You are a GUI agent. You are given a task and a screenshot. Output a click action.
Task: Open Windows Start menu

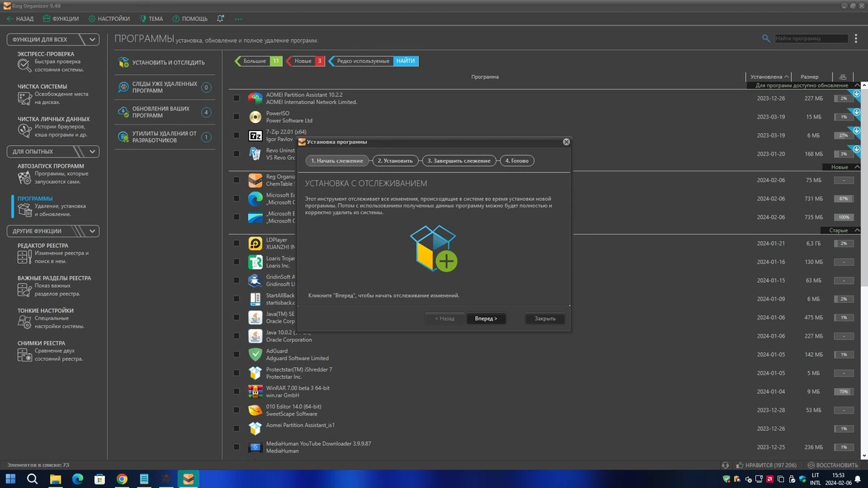pyautogui.click(x=11, y=479)
